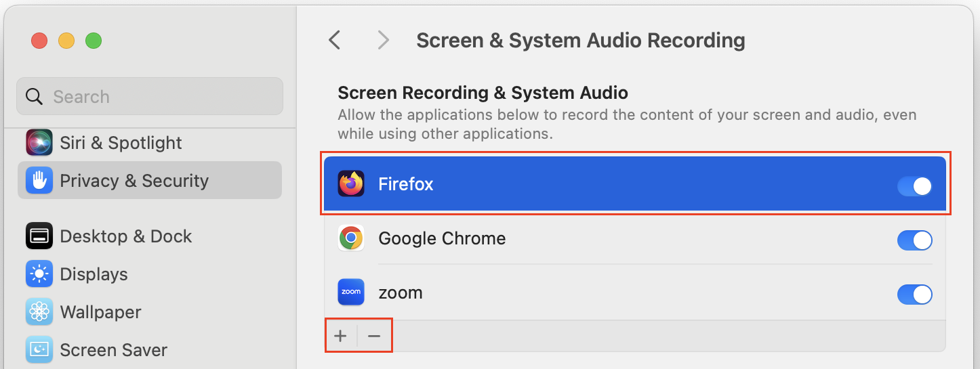Click the Siri & Spotlight icon
Viewport: 980px width, 369px height.
(39, 143)
